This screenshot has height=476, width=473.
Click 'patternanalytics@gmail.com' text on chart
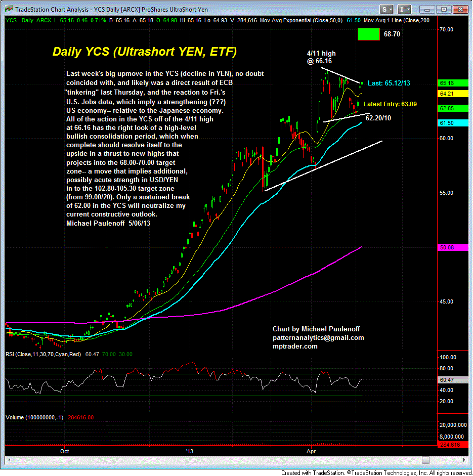click(318, 337)
